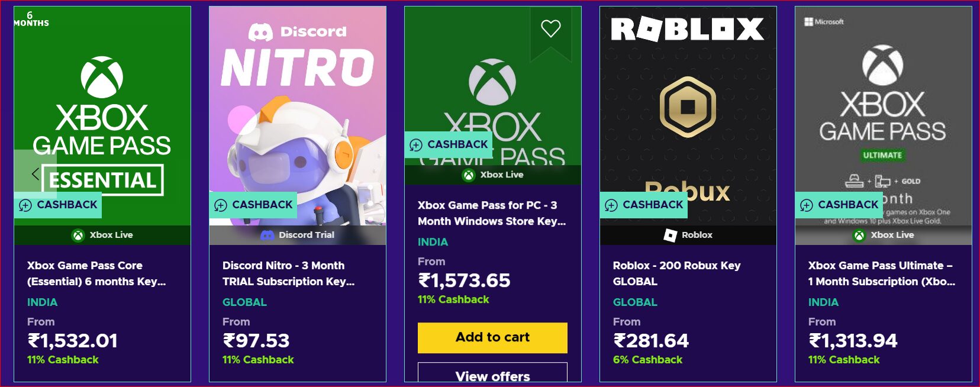
Task: Click Cashback badge on Game Pass Ultimate card
Action: (x=839, y=205)
